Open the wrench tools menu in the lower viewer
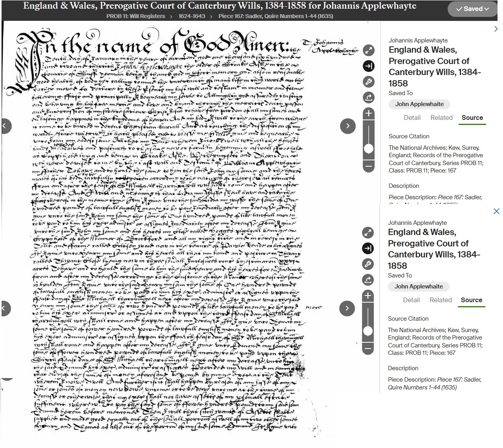The width and height of the screenshot is (503, 448). coord(368,264)
